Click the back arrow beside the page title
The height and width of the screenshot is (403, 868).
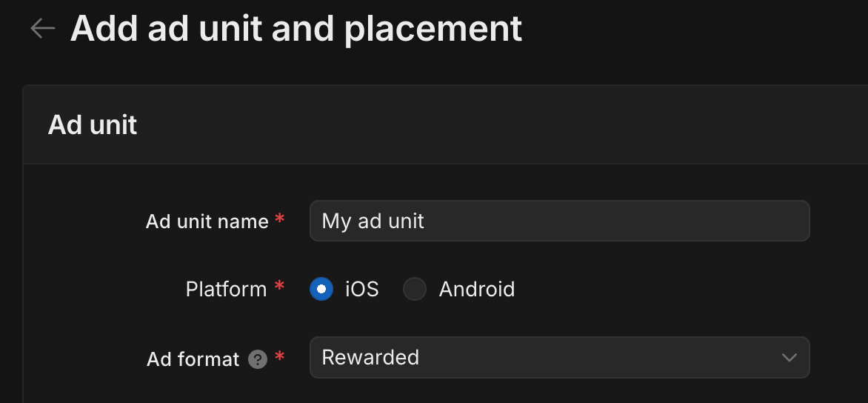tap(43, 28)
